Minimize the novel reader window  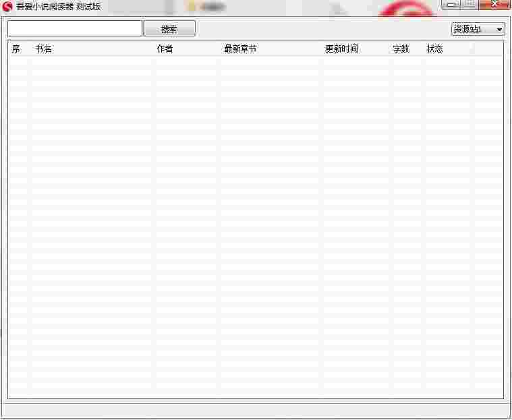451,4
